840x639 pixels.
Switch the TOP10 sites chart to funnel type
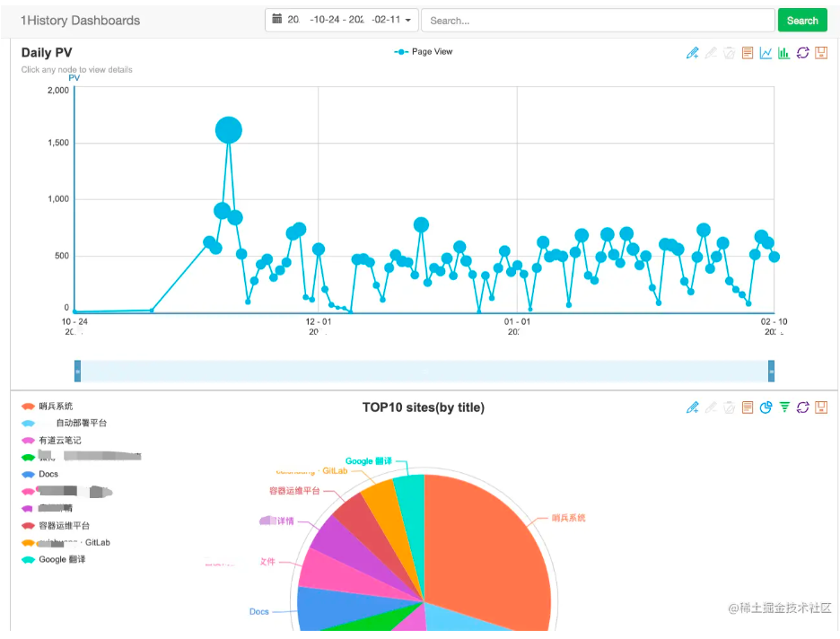(784, 407)
